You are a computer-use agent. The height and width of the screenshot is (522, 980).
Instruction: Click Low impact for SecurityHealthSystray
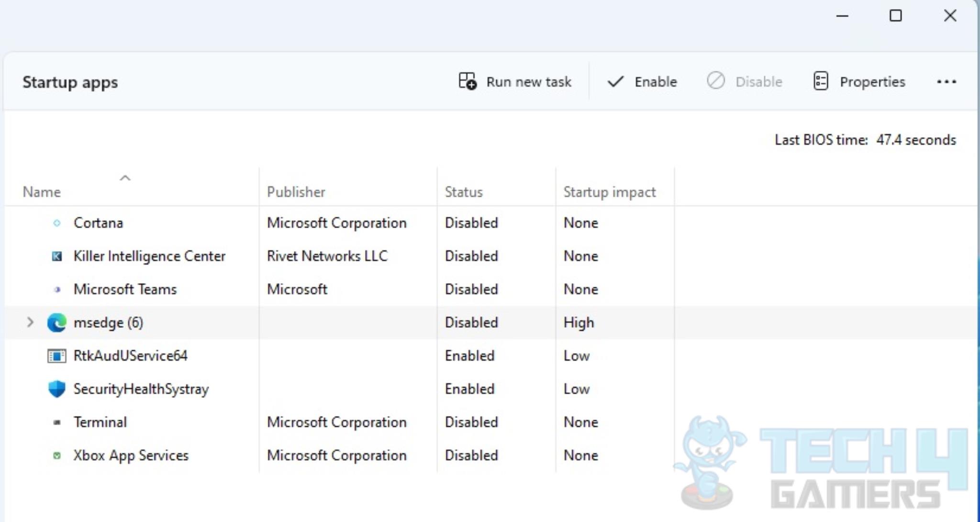pyautogui.click(x=577, y=389)
